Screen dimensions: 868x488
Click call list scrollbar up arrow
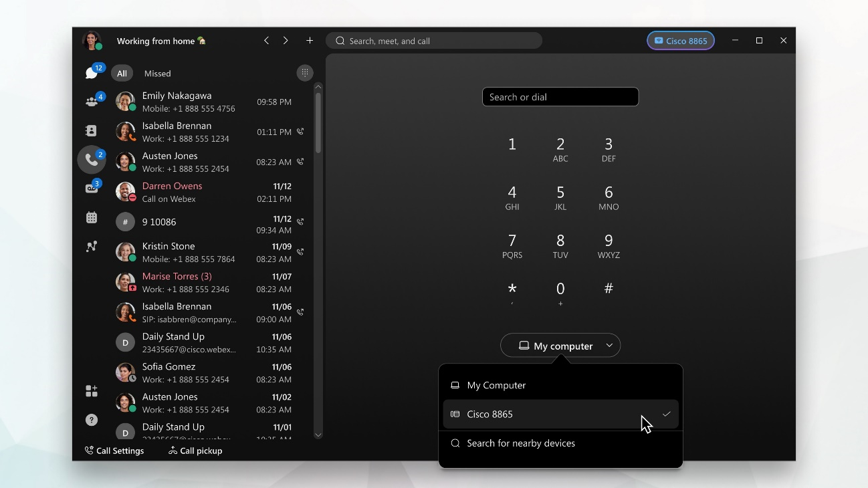tap(318, 86)
